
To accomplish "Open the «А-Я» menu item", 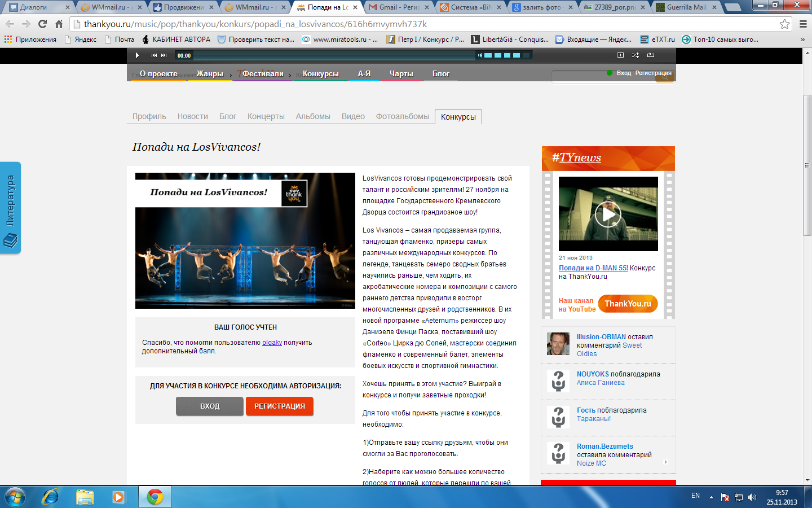I will point(364,74).
